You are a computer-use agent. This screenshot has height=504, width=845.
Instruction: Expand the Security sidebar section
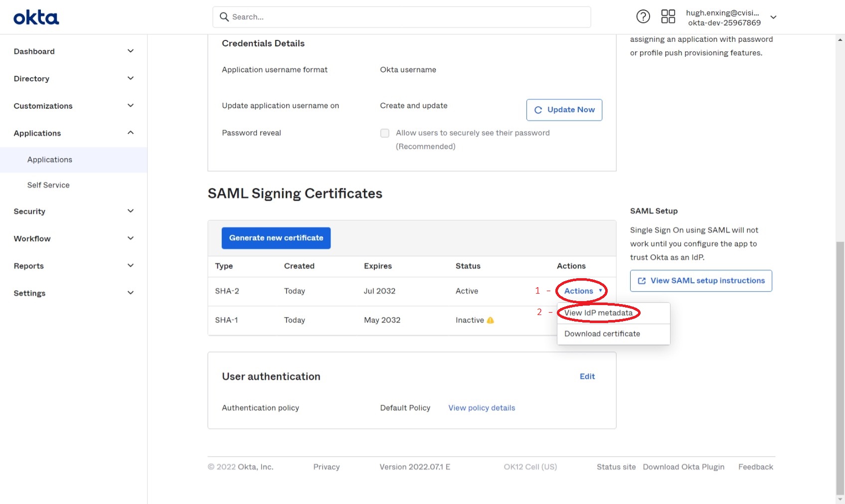(131, 211)
